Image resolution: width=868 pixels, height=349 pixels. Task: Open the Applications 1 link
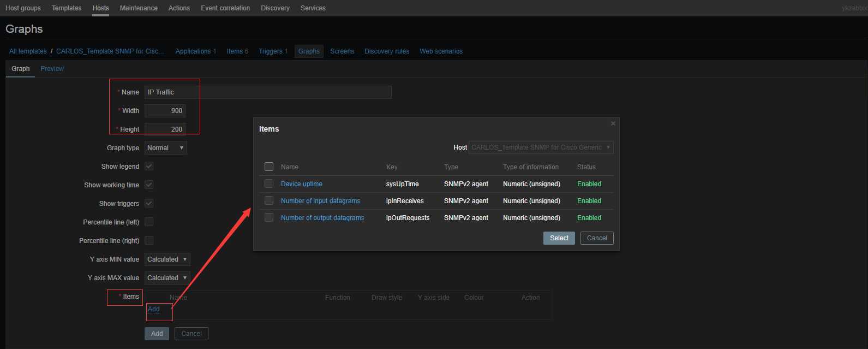point(196,51)
